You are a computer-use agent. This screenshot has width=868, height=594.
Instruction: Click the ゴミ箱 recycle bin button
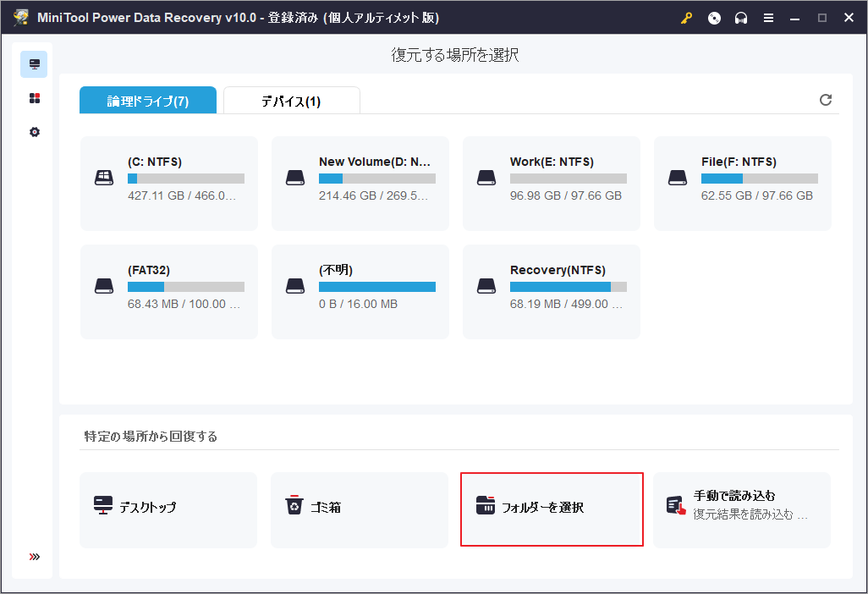360,509
